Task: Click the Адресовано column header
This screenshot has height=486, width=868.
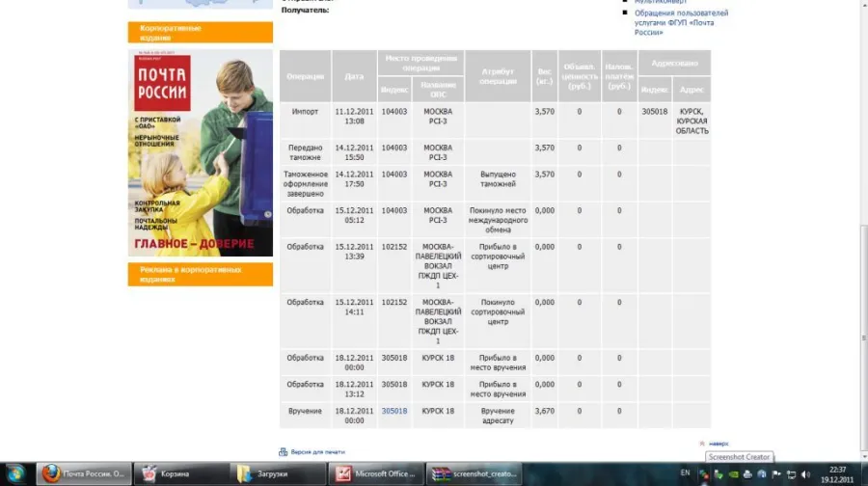Action: click(x=674, y=63)
